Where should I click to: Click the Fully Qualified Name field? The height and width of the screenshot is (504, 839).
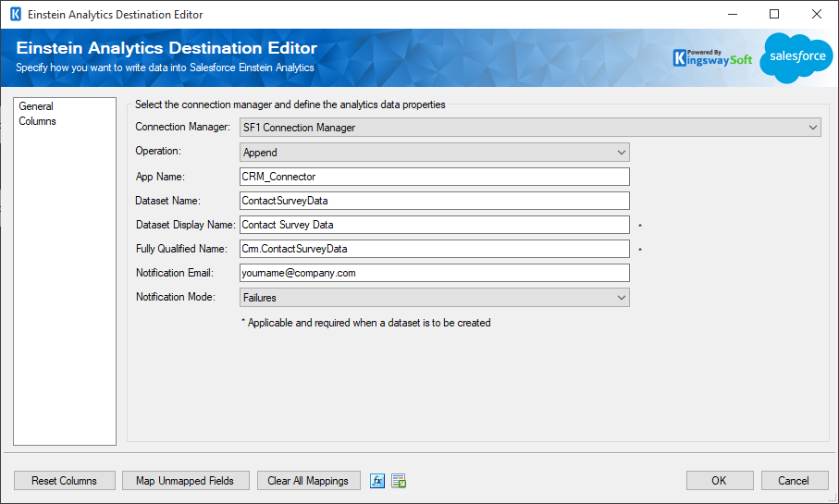pyautogui.click(x=435, y=249)
